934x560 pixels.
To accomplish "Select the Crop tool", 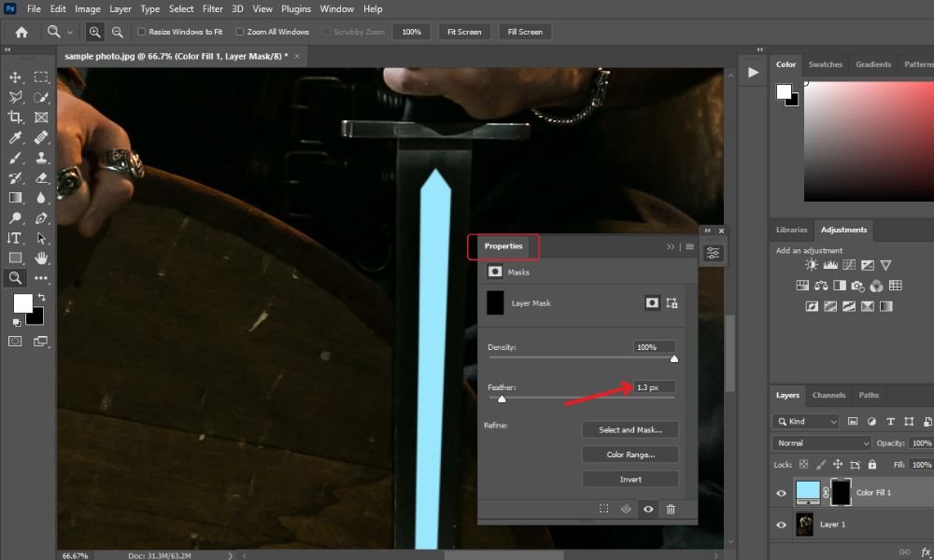I will coord(15,118).
